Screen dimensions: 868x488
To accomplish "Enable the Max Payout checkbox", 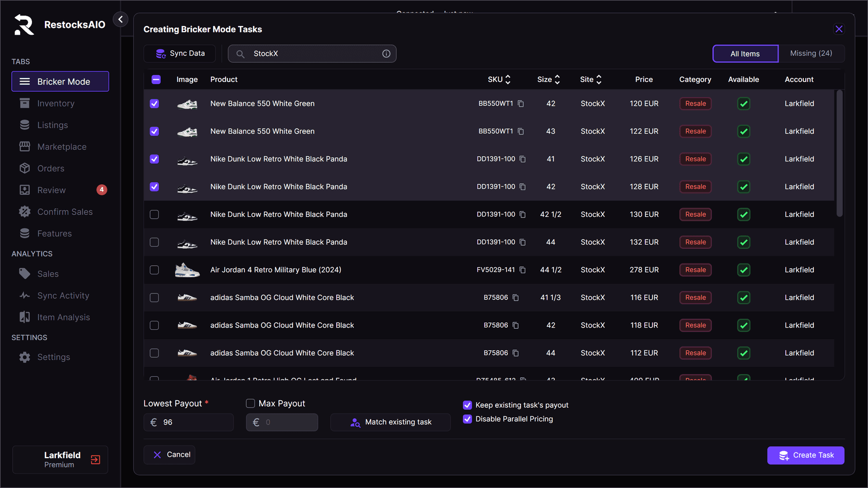I will [251, 403].
